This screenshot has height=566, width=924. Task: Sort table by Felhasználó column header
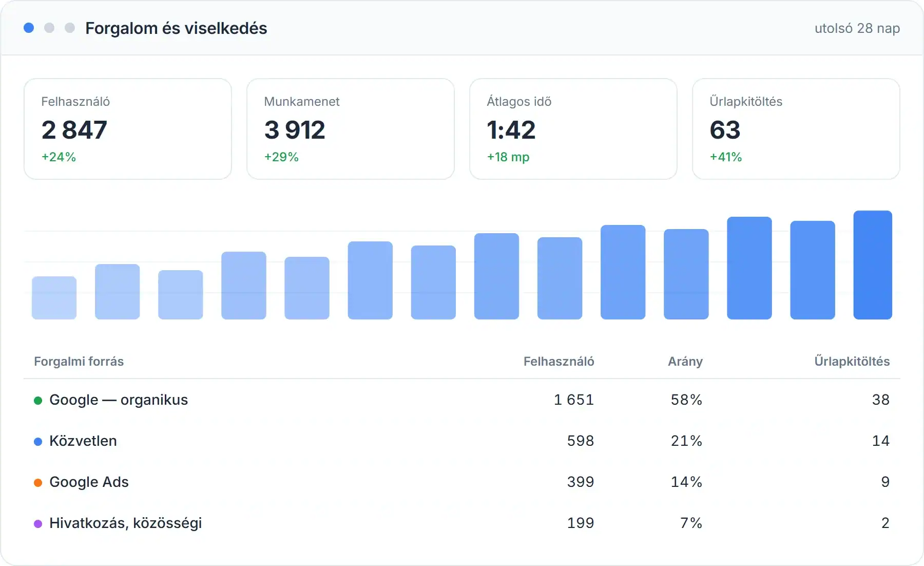click(559, 362)
